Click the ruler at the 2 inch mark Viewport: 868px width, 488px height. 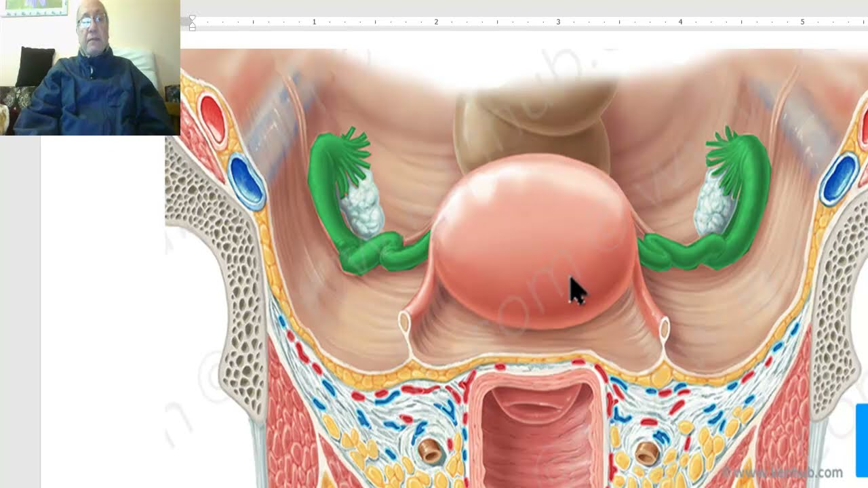tap(436, 22)
